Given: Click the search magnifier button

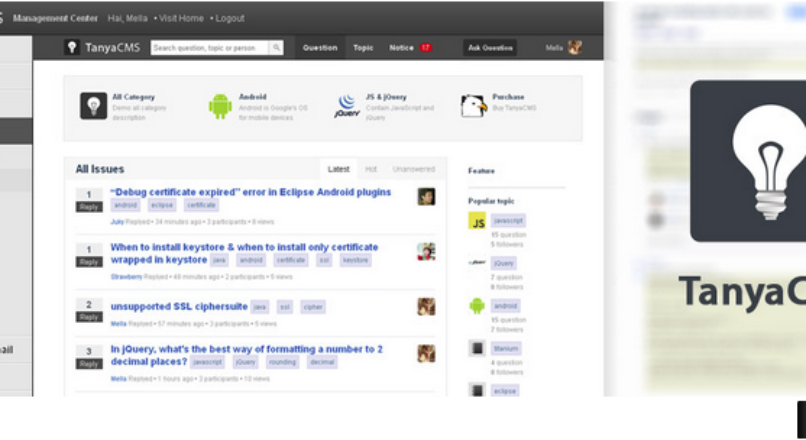Looking at the screenshot, I should tap(276, 48).
